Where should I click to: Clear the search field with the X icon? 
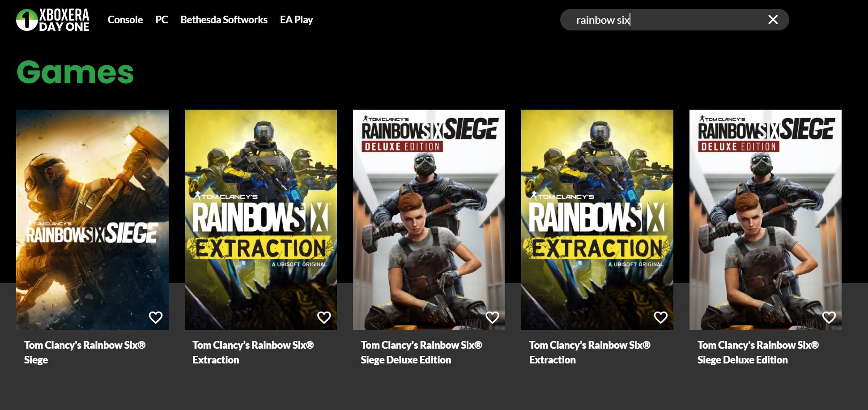[773, 20]
